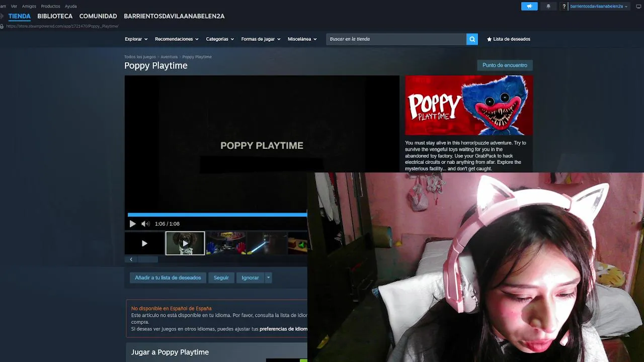Select the second trailer thumbnail with doll
644x362 pixels.
click(x=185, y=243)
